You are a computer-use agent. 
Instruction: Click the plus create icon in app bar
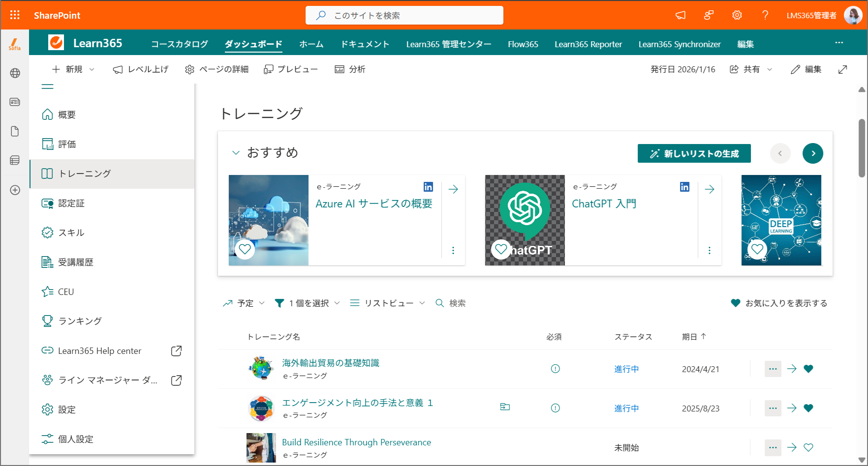15,190
